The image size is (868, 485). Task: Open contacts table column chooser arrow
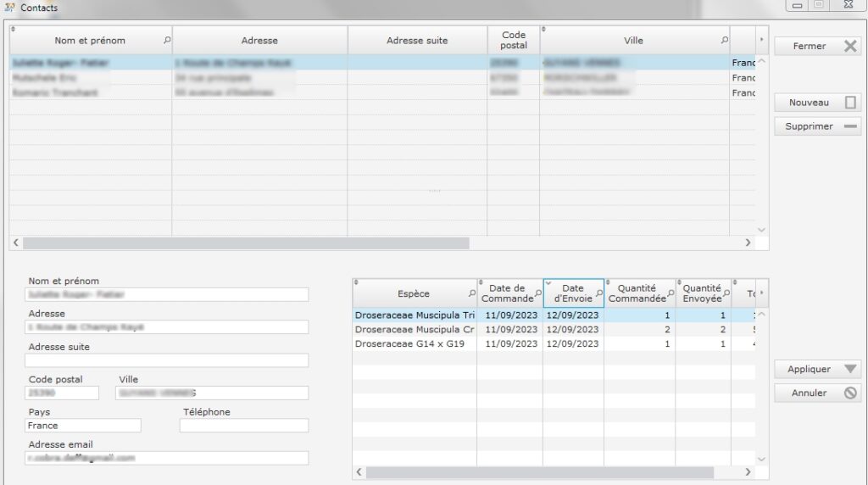[762, 40]
